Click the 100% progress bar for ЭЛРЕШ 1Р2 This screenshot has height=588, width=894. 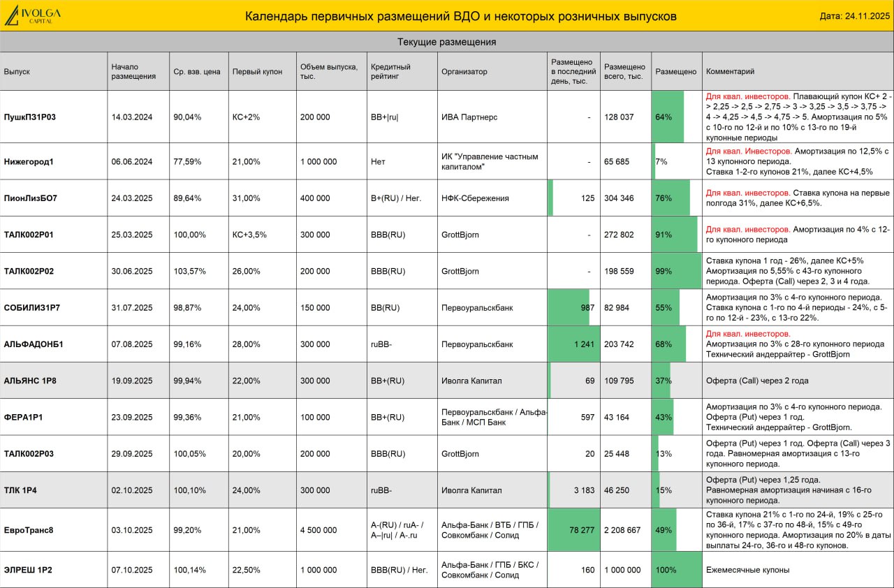(x=677, y=570)
